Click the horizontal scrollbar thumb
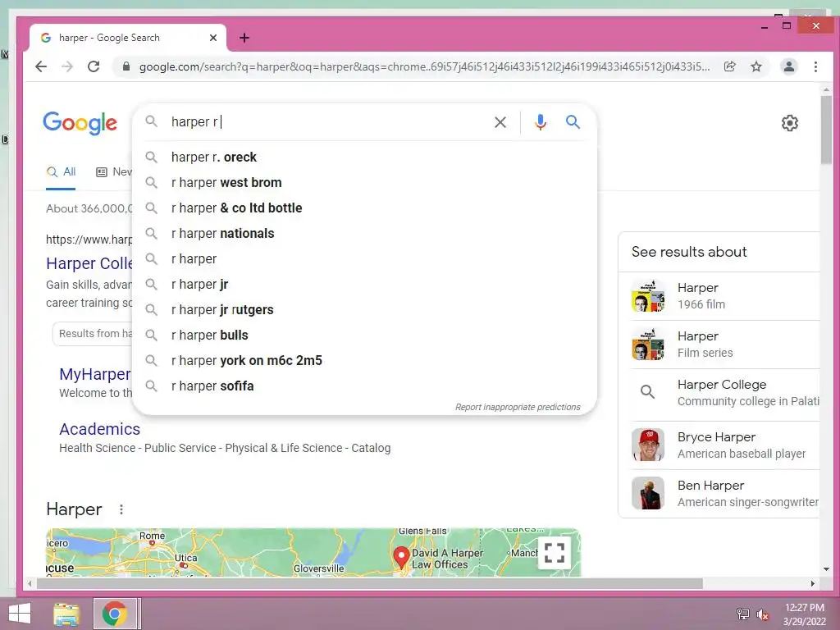Viewport: 840px width, 630px height. (369, 583)
